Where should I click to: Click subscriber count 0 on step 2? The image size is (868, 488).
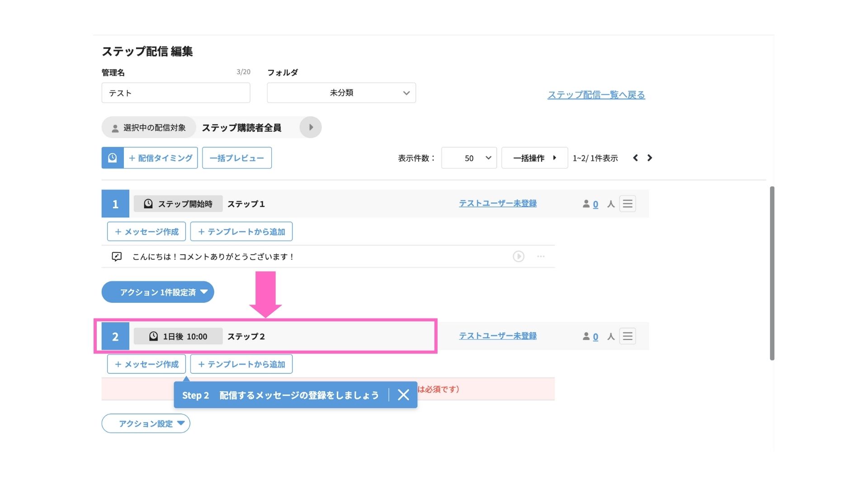595,337
